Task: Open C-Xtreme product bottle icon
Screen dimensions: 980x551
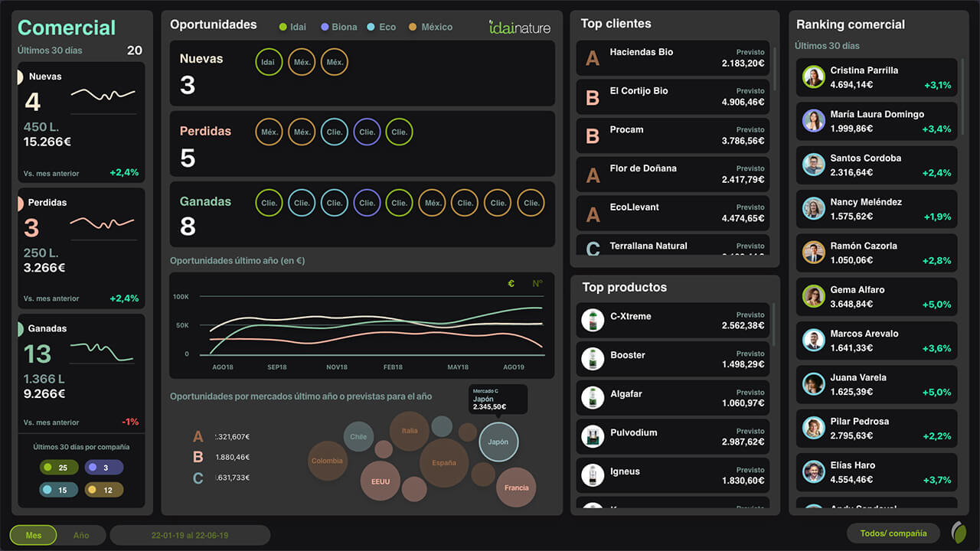Action: [x=593, y=320]
